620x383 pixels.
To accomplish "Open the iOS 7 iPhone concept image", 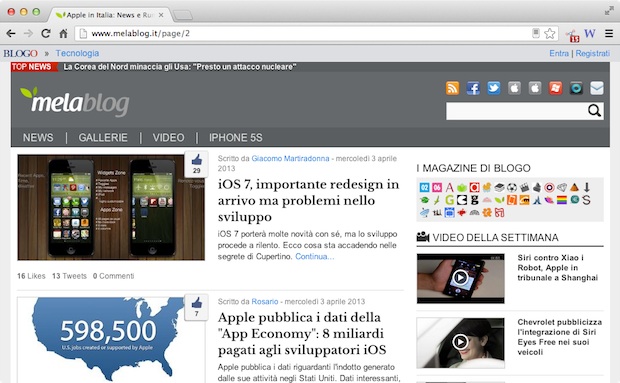I will coord(111,207).
